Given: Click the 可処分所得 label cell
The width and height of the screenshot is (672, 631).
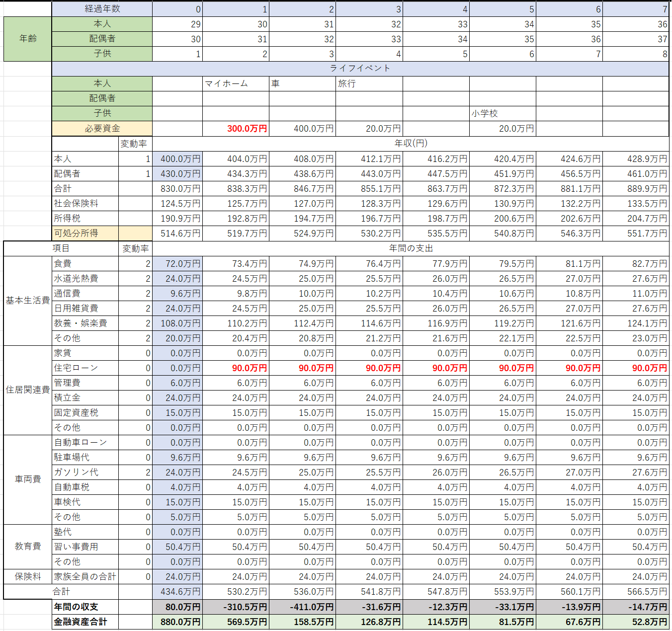Looking at the screenshot, I should click(x=85, y=233).
